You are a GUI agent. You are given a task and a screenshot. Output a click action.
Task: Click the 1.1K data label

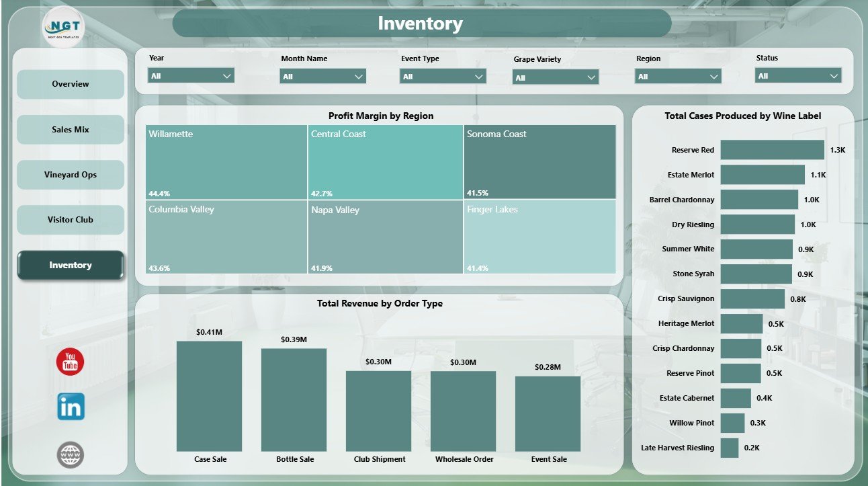click(x=818, y=175)
